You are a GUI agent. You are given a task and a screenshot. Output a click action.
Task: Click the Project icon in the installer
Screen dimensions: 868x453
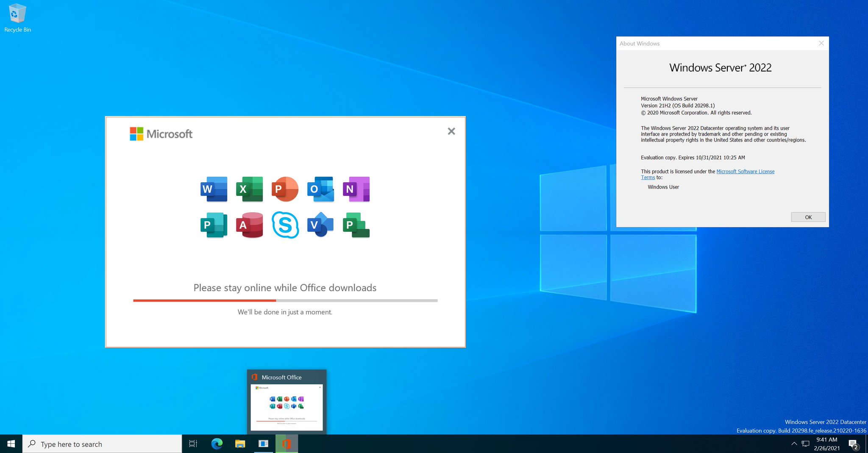(356, 225)
